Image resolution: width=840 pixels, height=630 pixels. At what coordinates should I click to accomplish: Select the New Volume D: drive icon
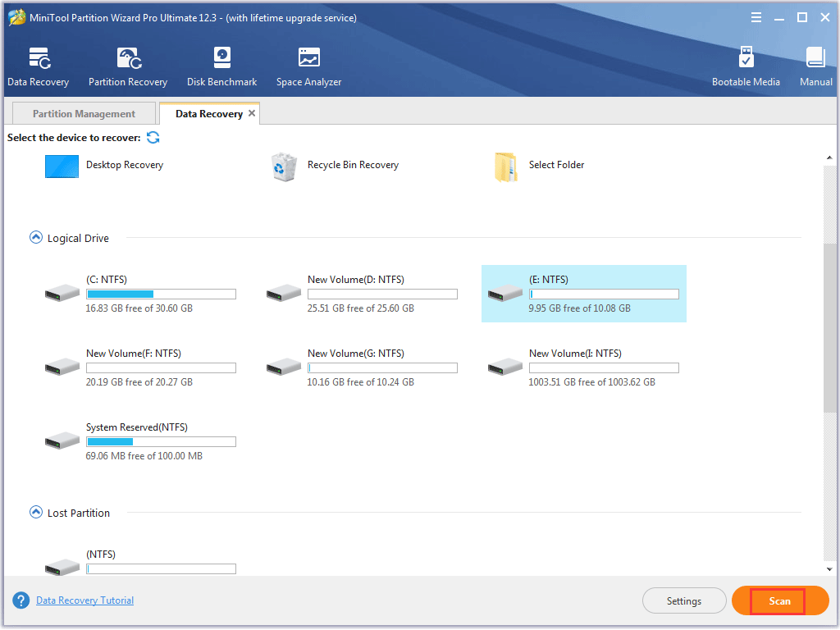click(x=283, y=293)
